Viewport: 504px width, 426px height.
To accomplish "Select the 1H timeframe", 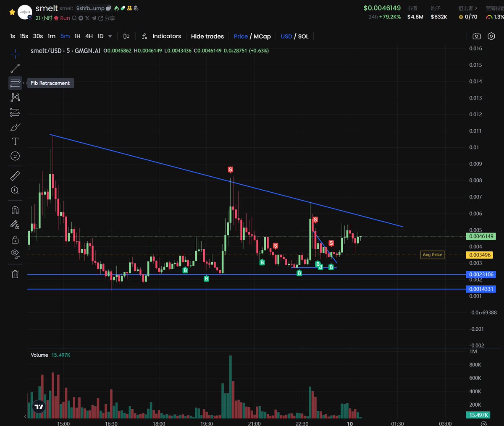I will pyautogui.click(x=78, y=37).
